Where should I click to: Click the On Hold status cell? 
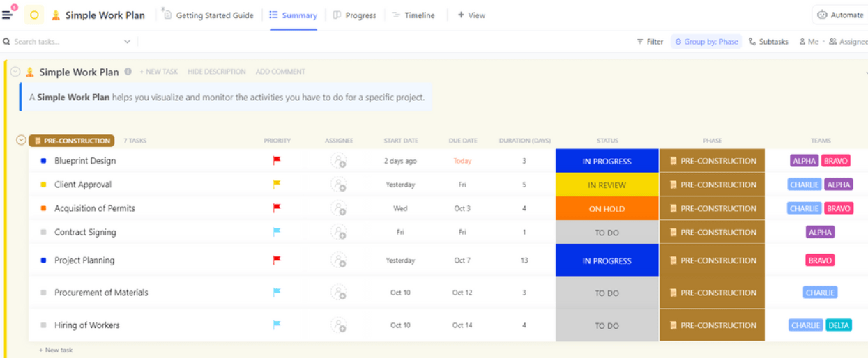pos(607,209)
